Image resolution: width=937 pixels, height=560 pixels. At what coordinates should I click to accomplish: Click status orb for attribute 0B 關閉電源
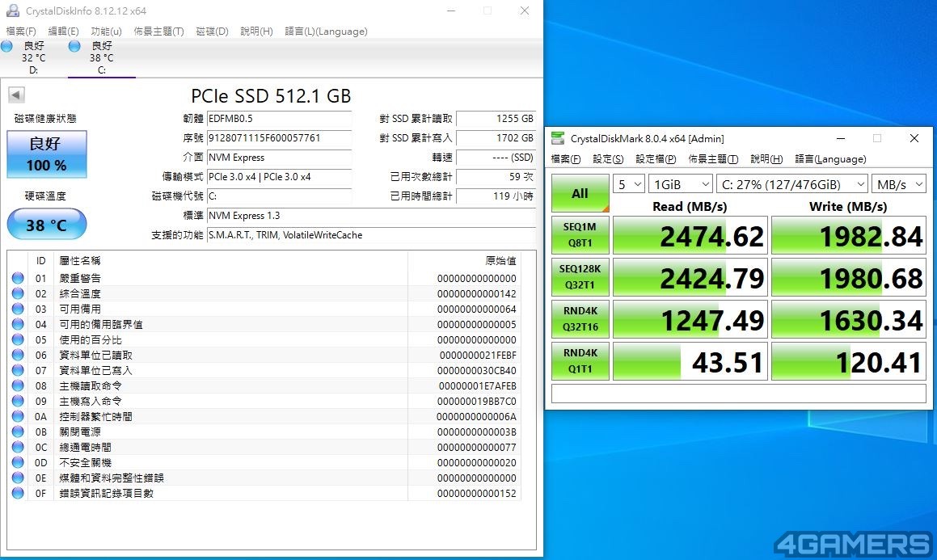pos(18,432)
